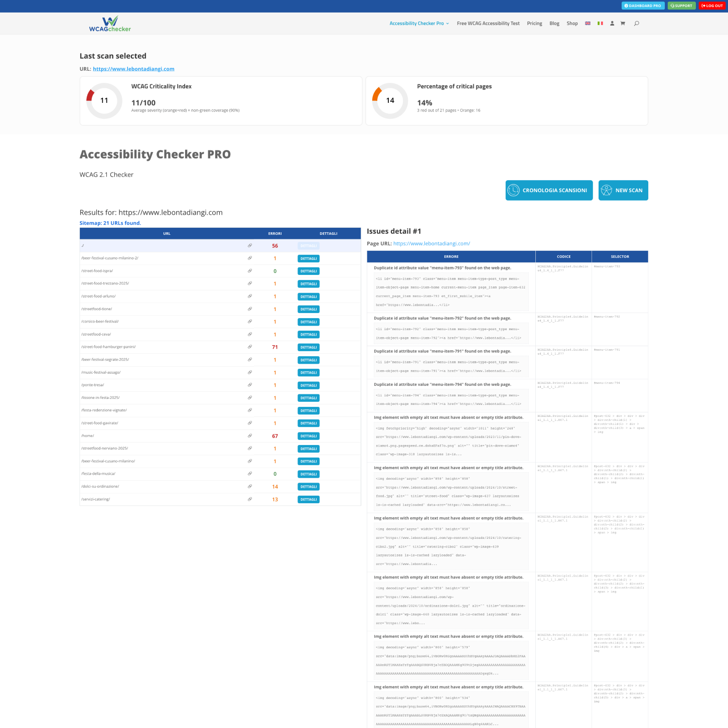The width and height of the screenshot is (728, 728).
Task: Open link icon for /street-food-gavirate/
Action: pyautogui.click(x=250, y=423)
